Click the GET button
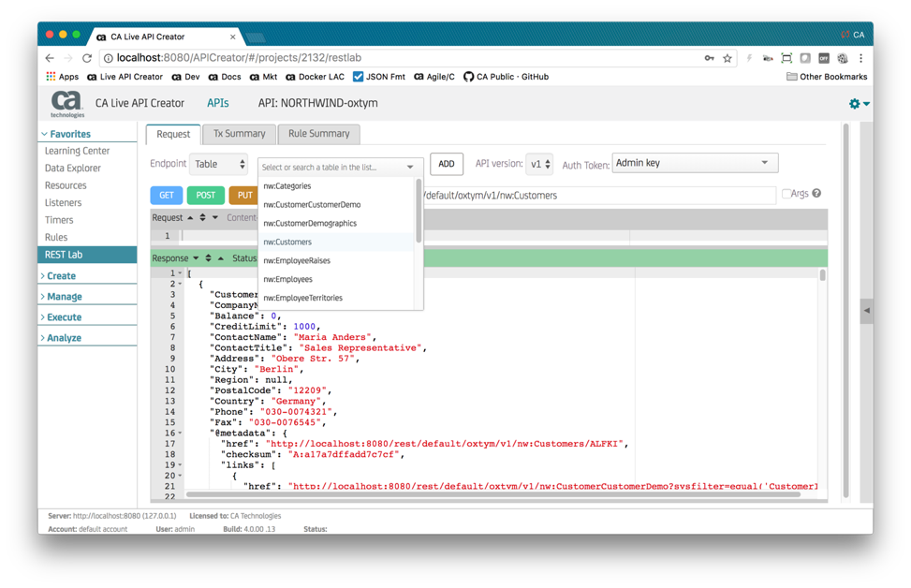Image resolution: width=911 pixels, height=588 pixels. (x=167, y=196)
